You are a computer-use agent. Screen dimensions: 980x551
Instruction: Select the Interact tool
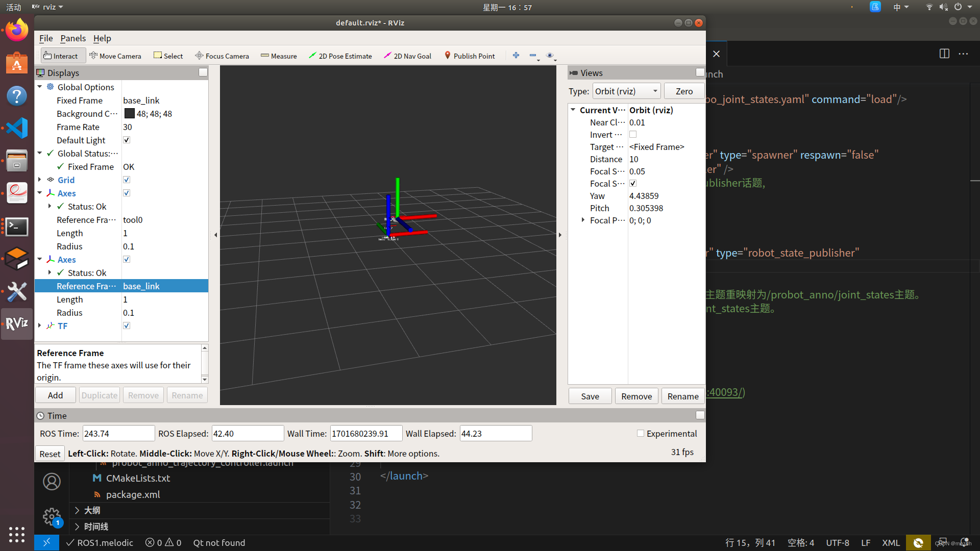point(61,56)
